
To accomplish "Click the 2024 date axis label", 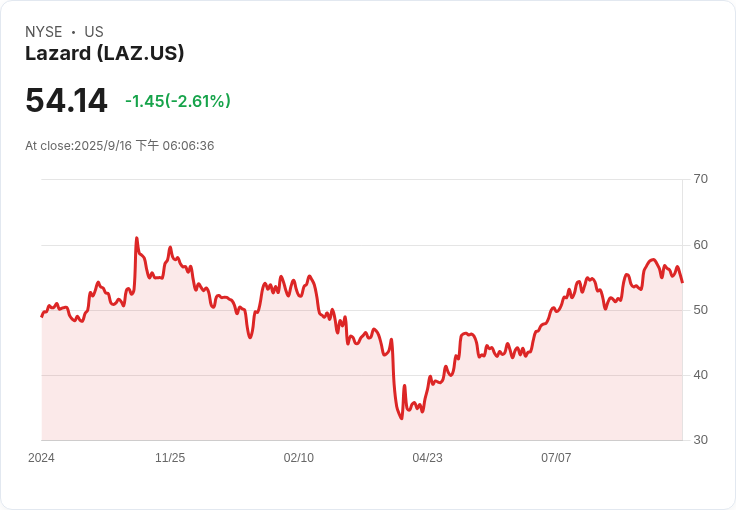I will coord(41,458).
